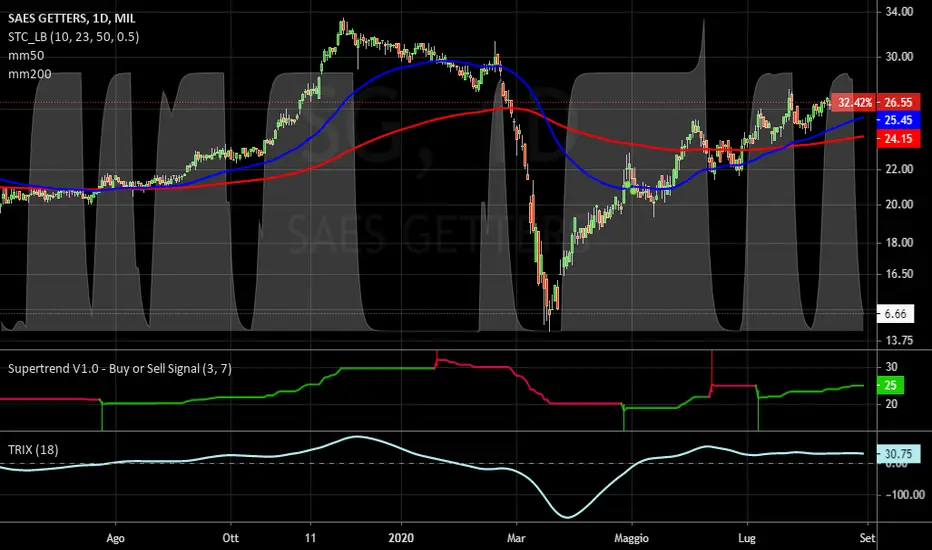Click the Ago date label on time axis
Image resolution: width=932 pixels, height=550 pixels.
115,538
